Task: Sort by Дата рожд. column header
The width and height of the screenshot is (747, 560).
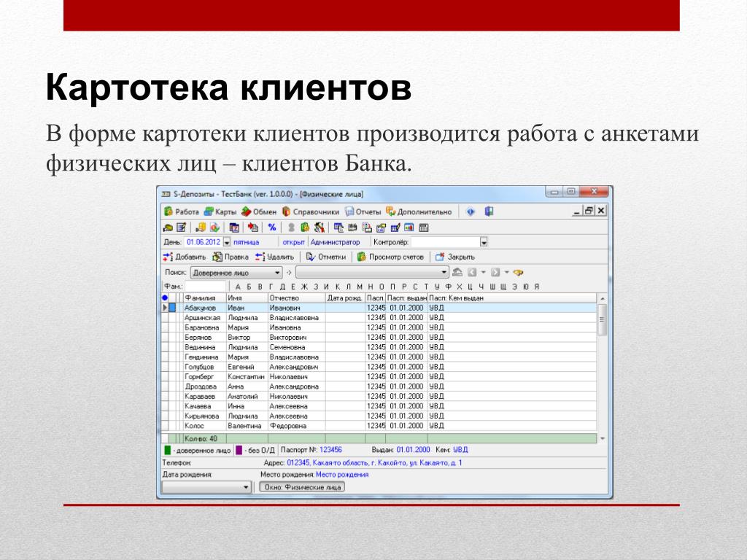Action: point(345,298)
